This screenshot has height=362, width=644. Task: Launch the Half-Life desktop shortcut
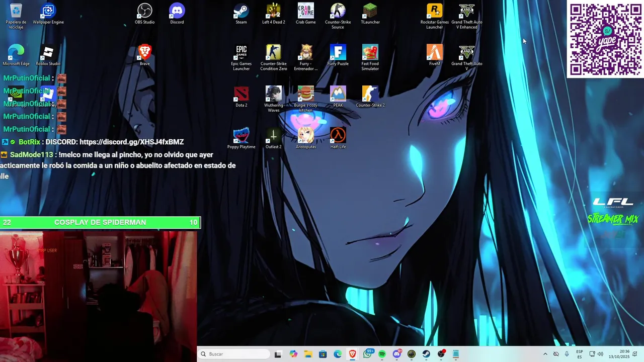pos(338,139)
